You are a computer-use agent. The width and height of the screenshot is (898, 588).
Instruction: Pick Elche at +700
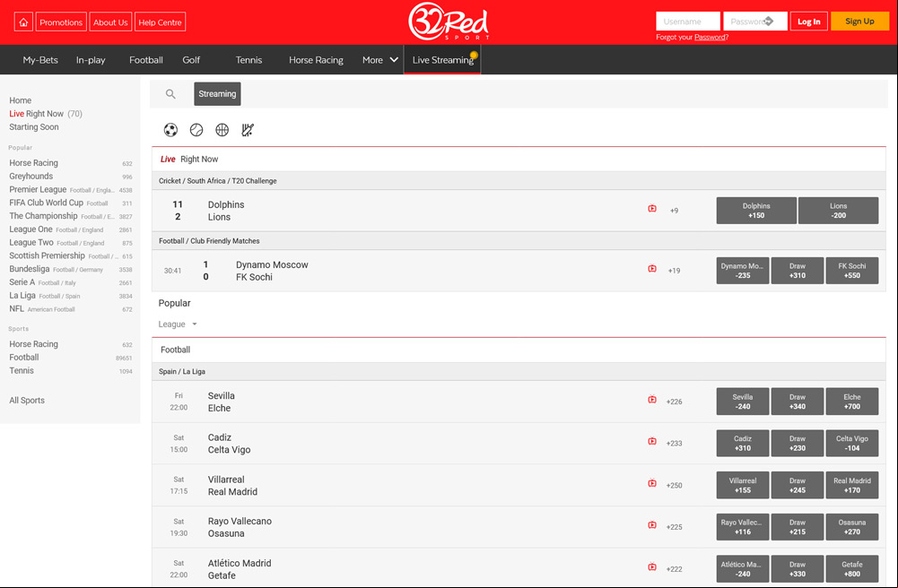pyautogui.click(x=851, y=402)
